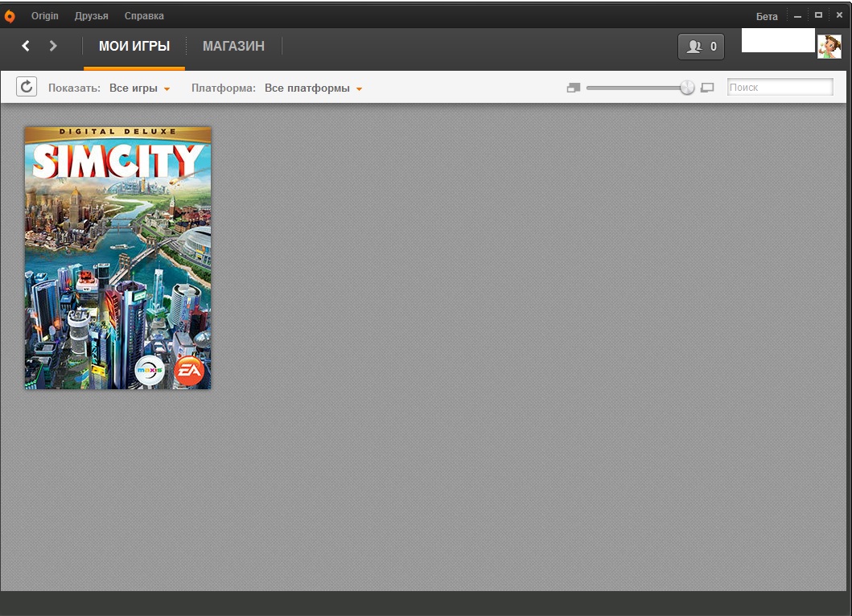Minimize the Origin window
The width and height of the screenshot is (852, 616).
tap(797, 16)
